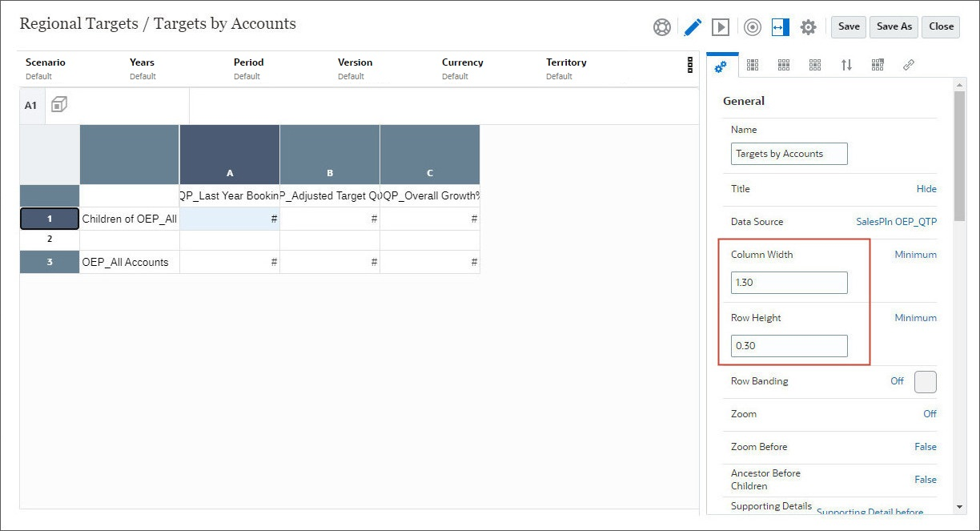Click the cube icon beside cell reference A1
Viewport: 980px width, 531px height.
(x=59, y=105)
